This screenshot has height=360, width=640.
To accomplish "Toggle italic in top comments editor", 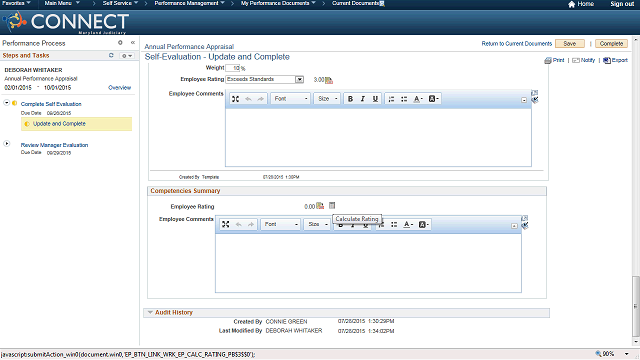I will coord(362,99).
